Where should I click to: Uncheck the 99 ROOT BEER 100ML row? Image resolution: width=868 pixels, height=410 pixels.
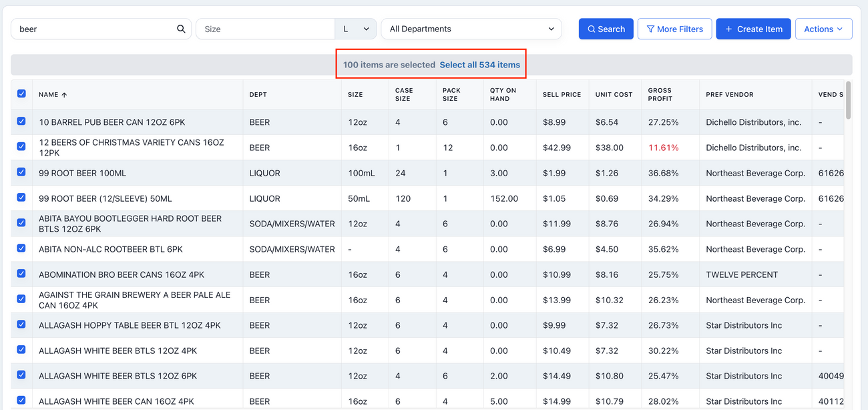21,172
